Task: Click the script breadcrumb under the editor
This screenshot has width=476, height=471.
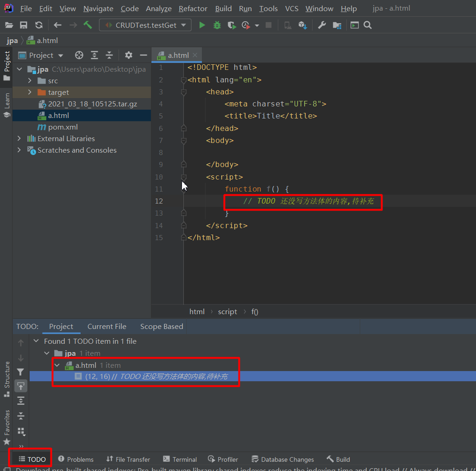Action: coord(227,311)
